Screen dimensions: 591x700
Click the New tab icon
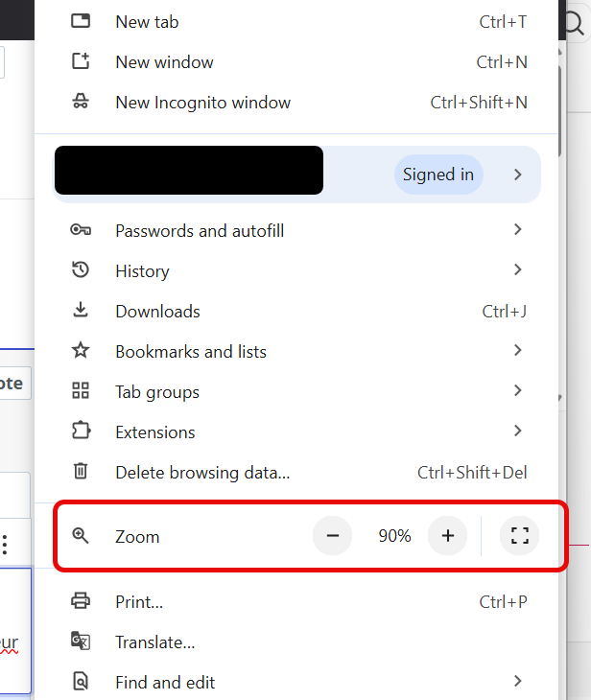pyautogui.click(x=81, y=21)
